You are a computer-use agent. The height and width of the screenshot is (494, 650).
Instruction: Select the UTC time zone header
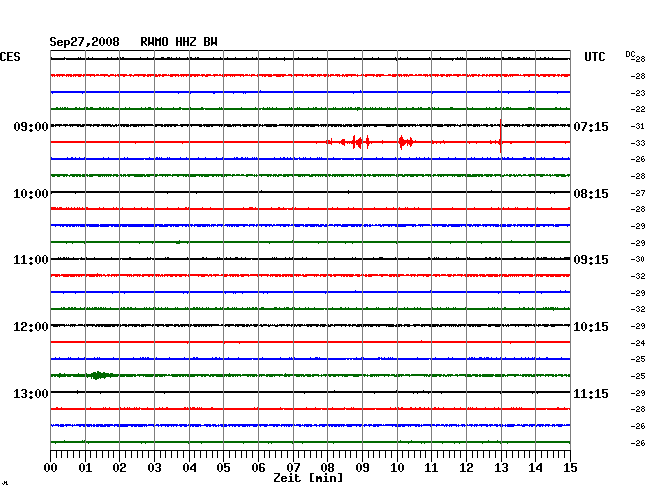594,57
